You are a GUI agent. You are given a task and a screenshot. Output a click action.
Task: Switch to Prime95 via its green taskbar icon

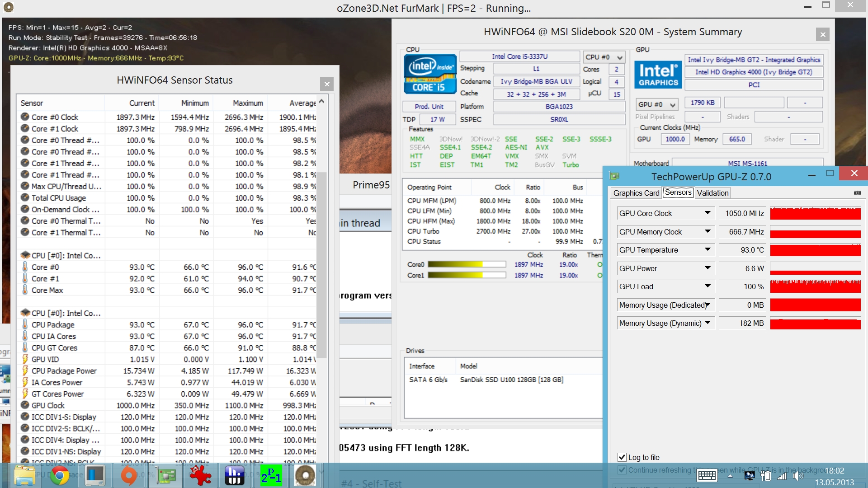click(x=271, y=476)
